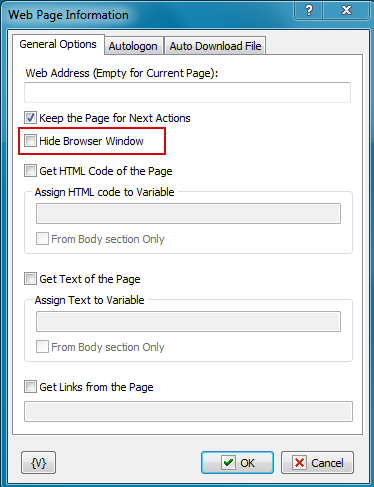Viewport: 374px width, 487px height.
Task: Uncheck Keep the Page for Next Actions
Action: coord(30,118)
